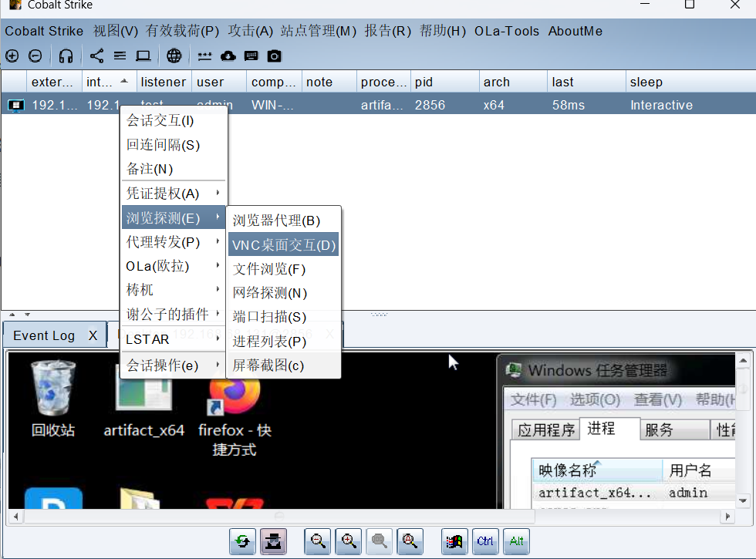
Task: Expand 梼杌 submenu
Action: point(174,290)
